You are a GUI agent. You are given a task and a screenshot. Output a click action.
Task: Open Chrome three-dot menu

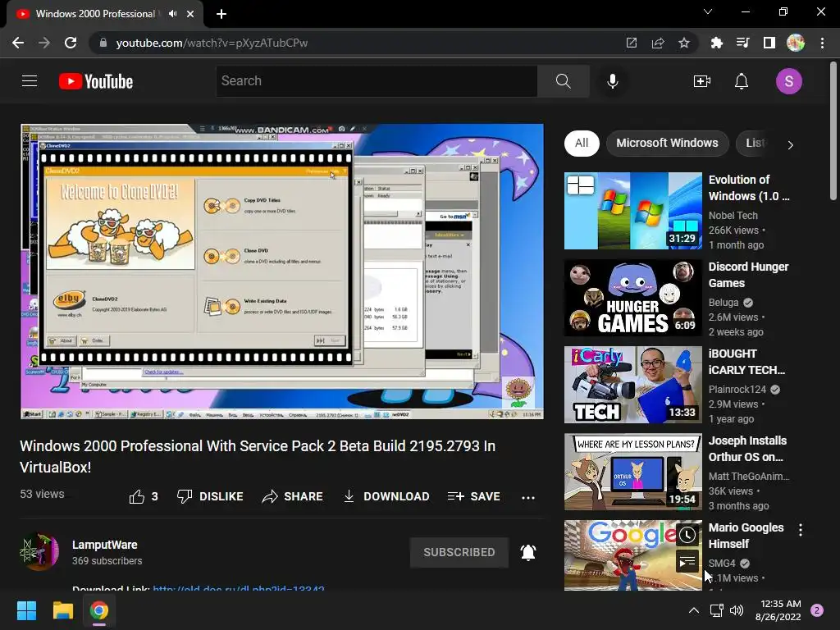(x=822, y=43)
